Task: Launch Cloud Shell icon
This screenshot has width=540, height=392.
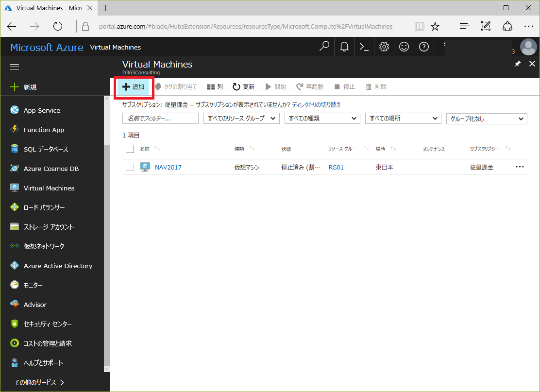Action: point(364,47)
